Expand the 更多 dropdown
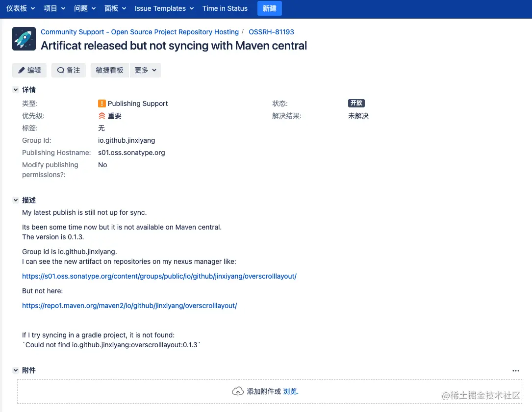This screenshot has width=532, height=412. pos(145,70)
